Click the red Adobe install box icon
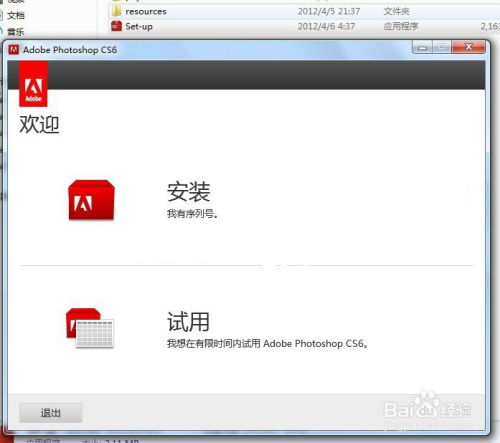 click(x=91, y=200)
